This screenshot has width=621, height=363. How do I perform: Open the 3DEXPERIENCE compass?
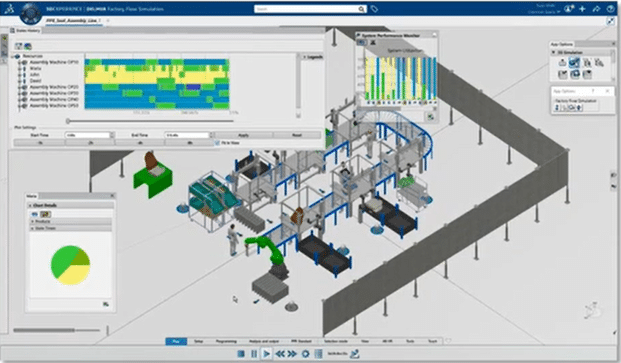tap(30, 13)
